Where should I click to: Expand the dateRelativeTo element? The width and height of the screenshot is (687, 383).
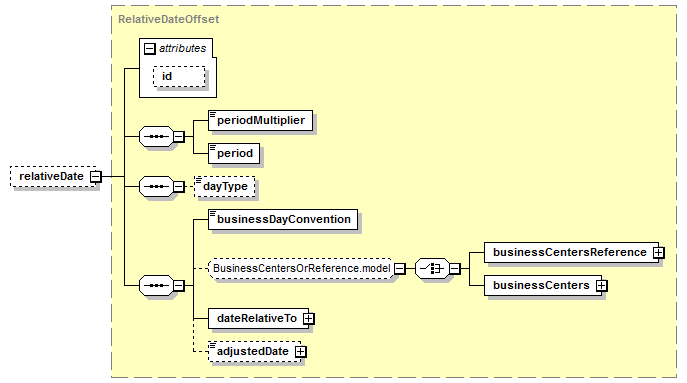308,319
